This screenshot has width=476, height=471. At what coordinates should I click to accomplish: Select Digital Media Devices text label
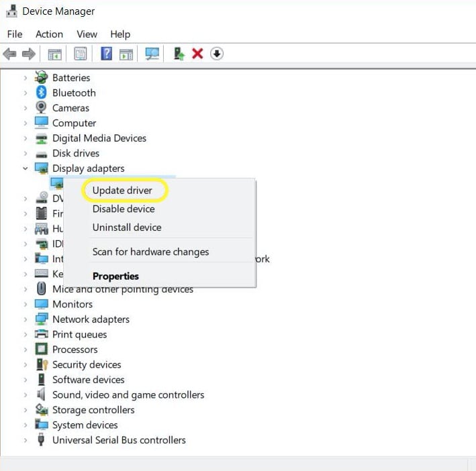(99, 138)
